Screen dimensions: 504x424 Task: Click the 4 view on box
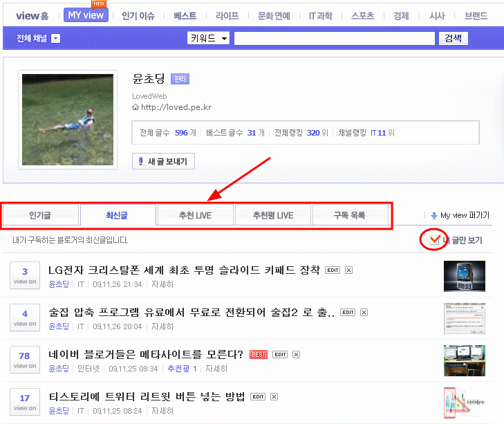25,317
